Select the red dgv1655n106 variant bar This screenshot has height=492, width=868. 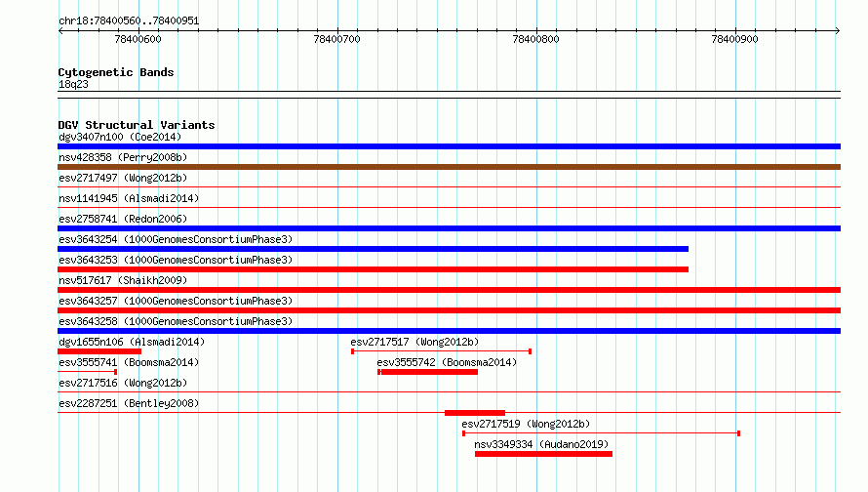click(99, 351)
